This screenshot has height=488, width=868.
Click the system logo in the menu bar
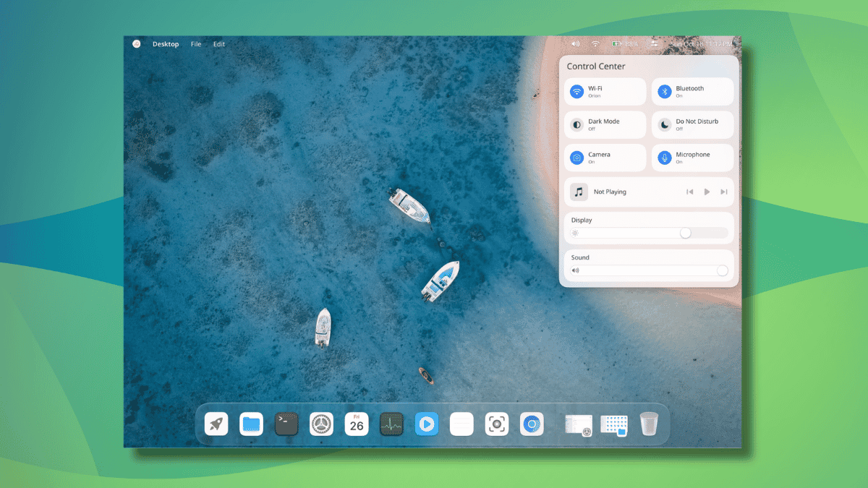pos(137,44)
